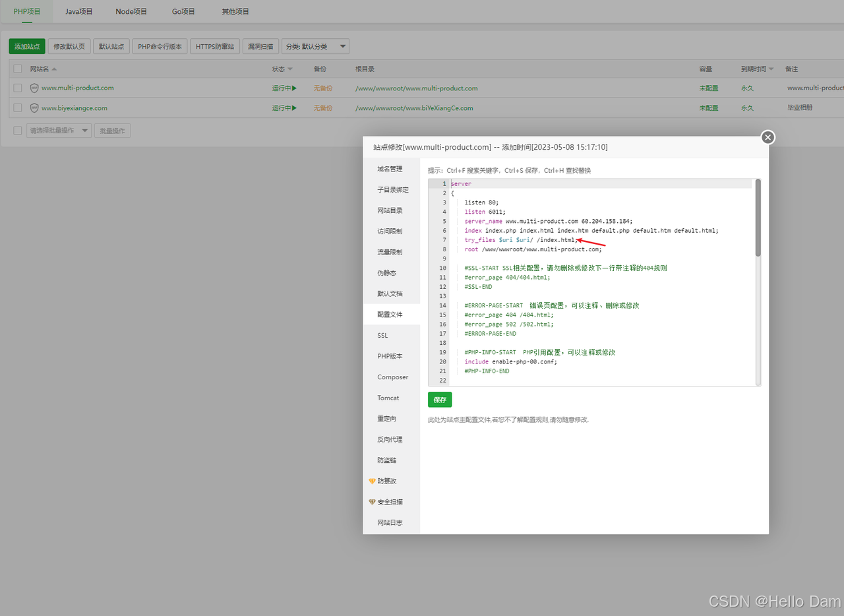The image size is (844, 616).
Task: Open 伪静态 in the dialog sidebar
Action: pos(391,273)
